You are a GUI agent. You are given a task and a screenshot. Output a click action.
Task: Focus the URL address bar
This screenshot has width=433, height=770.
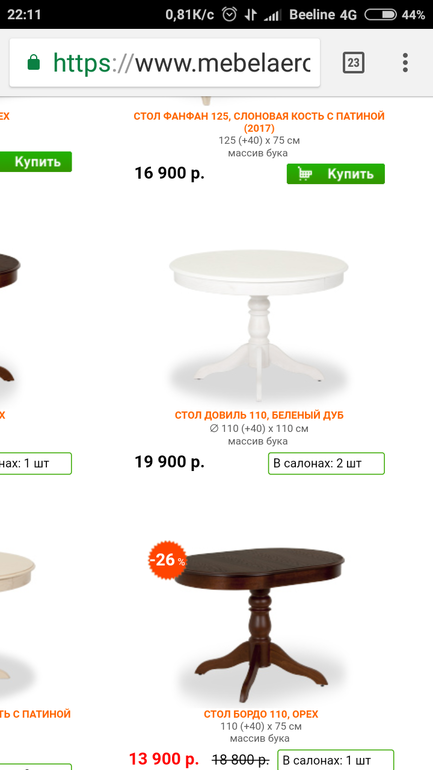click(165, 63)
